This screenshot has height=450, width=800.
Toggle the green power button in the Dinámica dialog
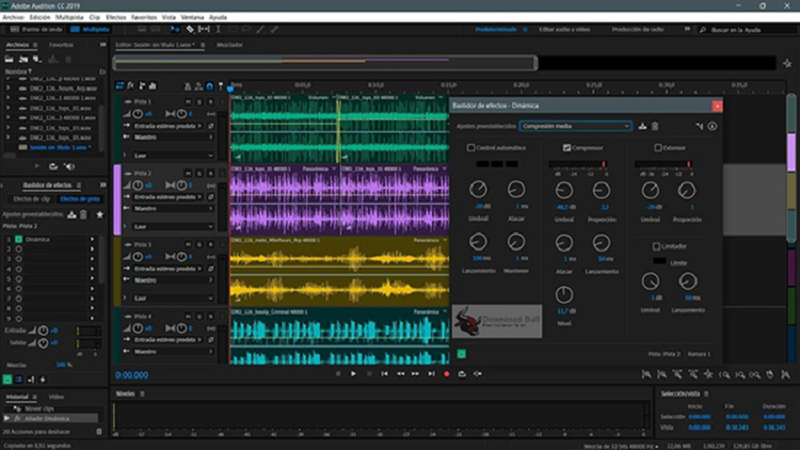(462, 353)
